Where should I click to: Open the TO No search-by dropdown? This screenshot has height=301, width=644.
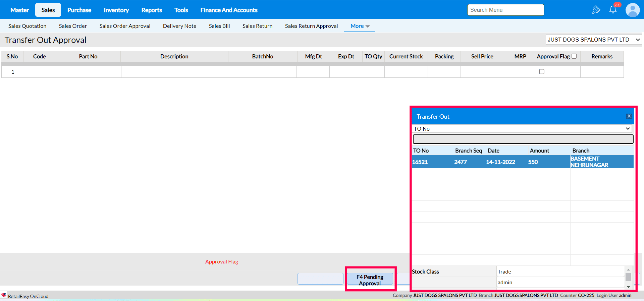coord(522,129)
